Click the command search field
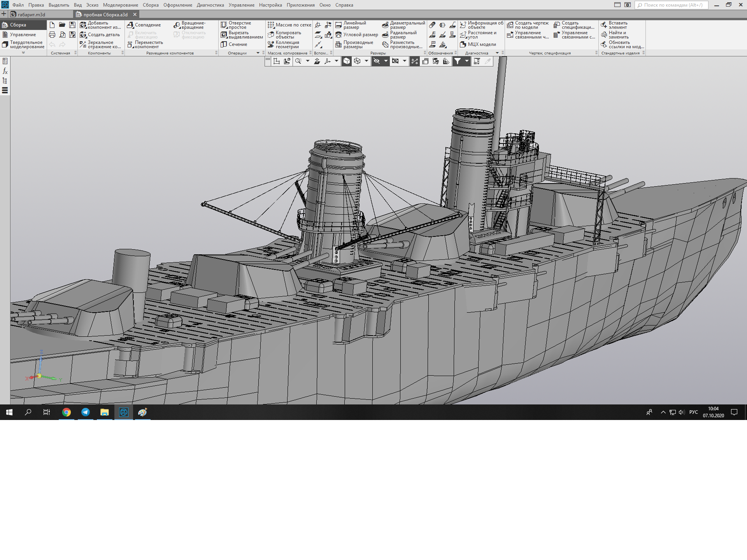 tap(672, 5)
